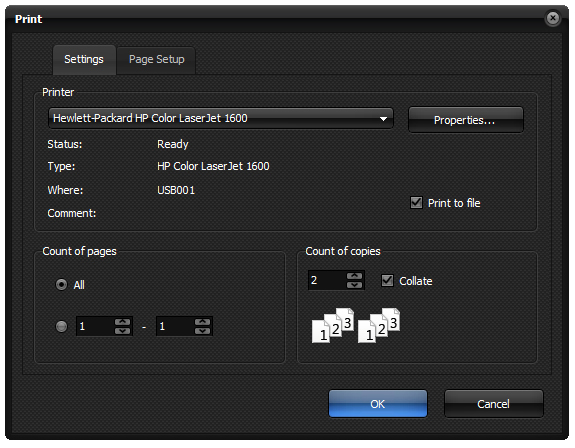575x448 pixels.
Task: Select the page range radio button
Action: [61, 326]
